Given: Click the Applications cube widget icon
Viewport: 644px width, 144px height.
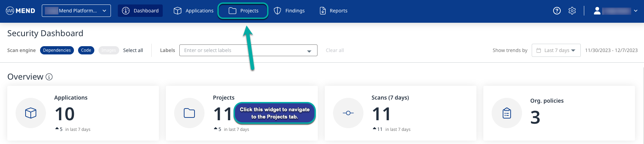Looking at the screenshot, I should (x=31, y=113).
